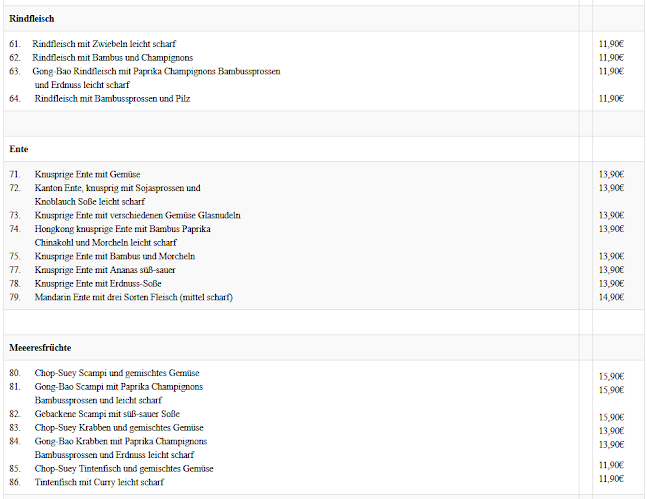Select Rindfleisch mit Bambus und Champignons

click(113, 58)
